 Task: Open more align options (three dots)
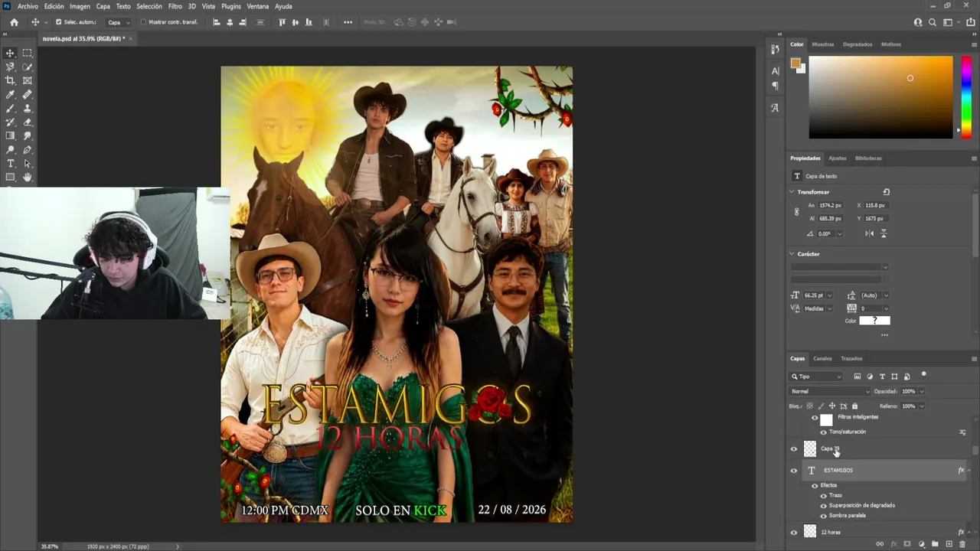pos(348,22)
